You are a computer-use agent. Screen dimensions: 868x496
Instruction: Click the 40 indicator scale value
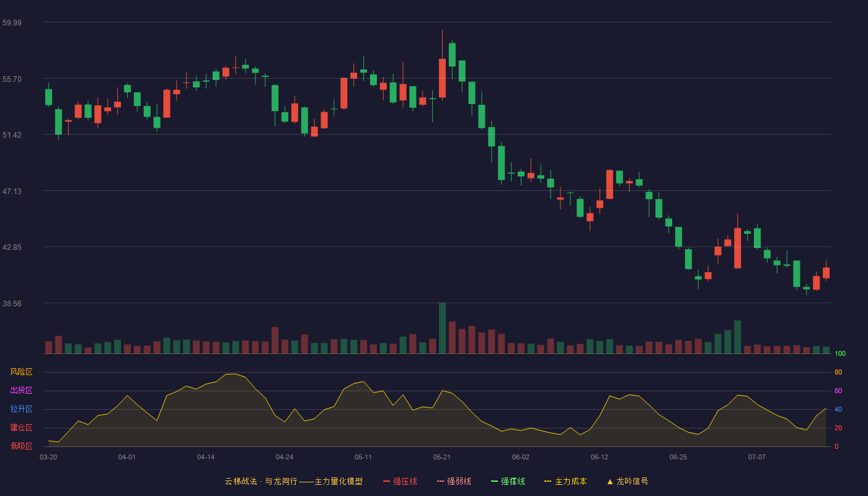coord(838,409)
